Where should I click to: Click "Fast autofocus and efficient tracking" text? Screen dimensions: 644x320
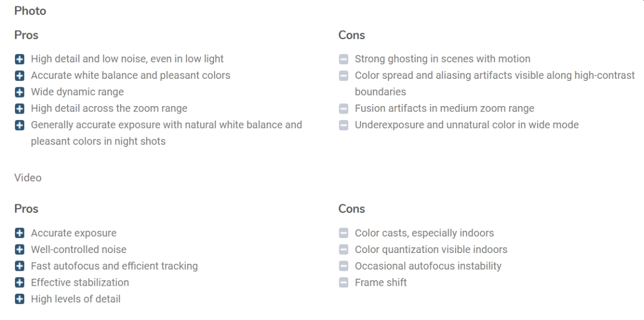(114, 266)
